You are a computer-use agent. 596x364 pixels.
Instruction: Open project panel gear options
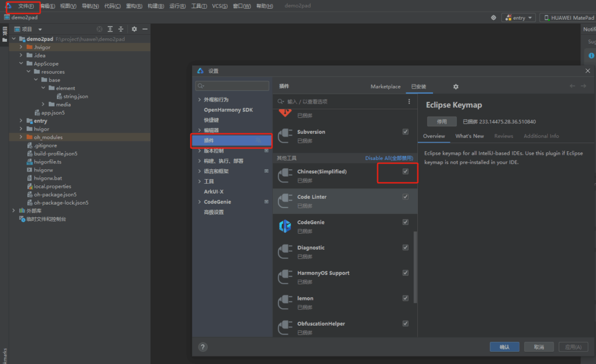pyautogui.click(x=134, y=29)
